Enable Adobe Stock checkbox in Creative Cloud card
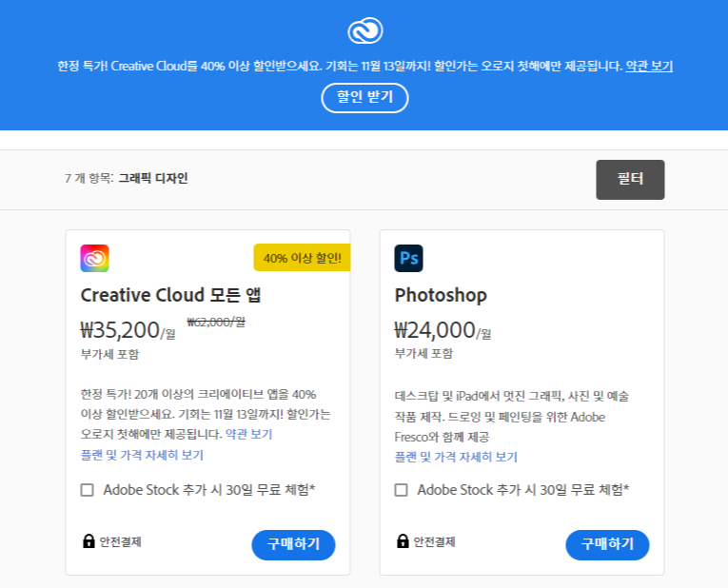The width and height of the screenshot is (728, 588). [88, 490]
